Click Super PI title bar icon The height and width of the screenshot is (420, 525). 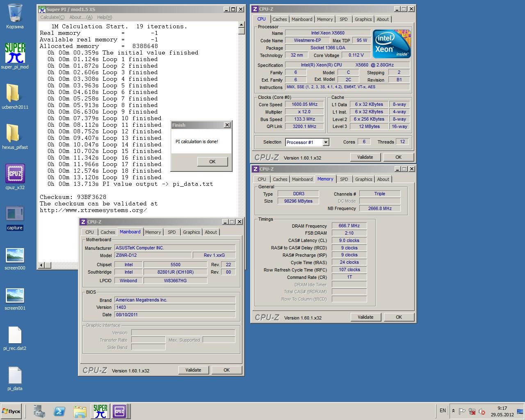[x=42, y=9]
